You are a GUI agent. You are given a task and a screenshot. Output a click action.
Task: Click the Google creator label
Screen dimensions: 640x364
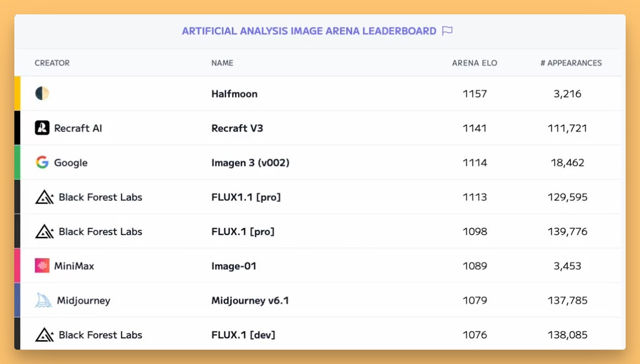pos(71,163)
